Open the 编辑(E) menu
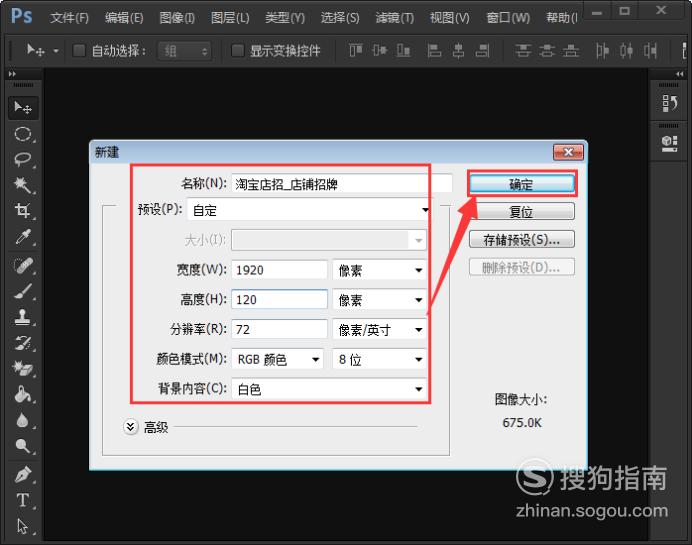 [124, 18]
